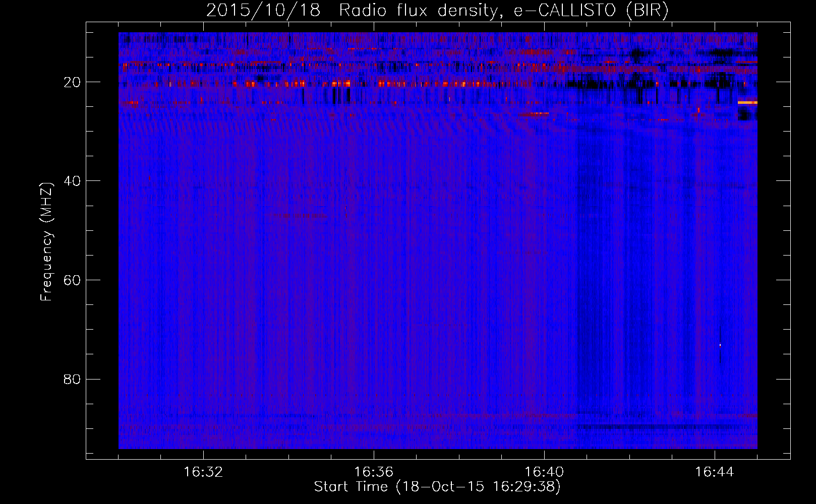Image resolution: width=816 pixels, height=504 pixels.
Task: Select the 16:44 time tick label
Action: [x=715, y=472]
